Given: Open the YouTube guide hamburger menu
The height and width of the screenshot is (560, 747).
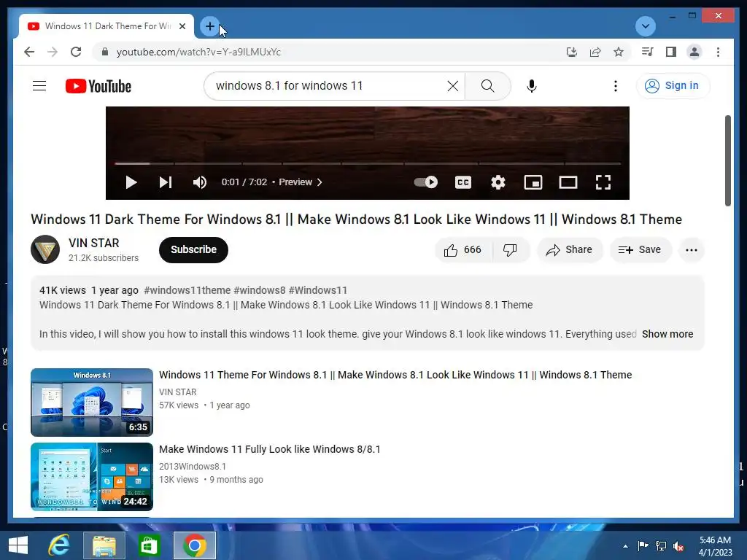Looking at the screenshot, I should [x=39, y=86].
